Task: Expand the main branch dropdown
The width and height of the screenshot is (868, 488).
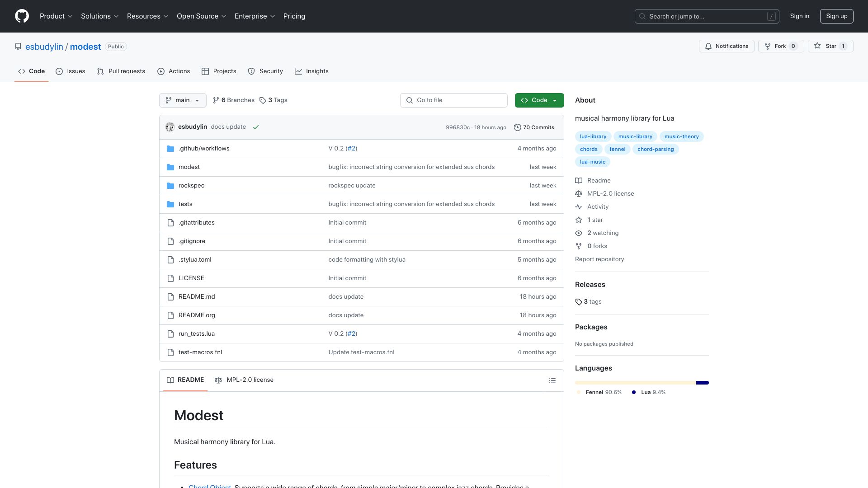Action: coord(183,100)
